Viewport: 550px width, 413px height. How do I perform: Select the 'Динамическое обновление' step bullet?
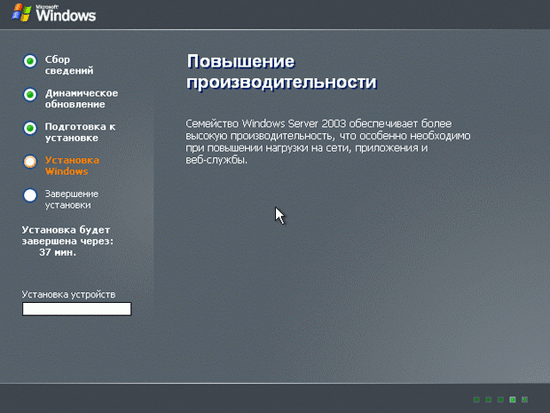[x=30, y=95]
